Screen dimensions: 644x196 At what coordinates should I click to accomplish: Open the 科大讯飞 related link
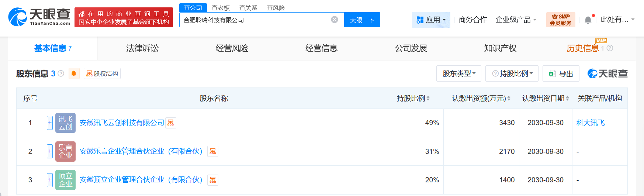coord(591,123)
